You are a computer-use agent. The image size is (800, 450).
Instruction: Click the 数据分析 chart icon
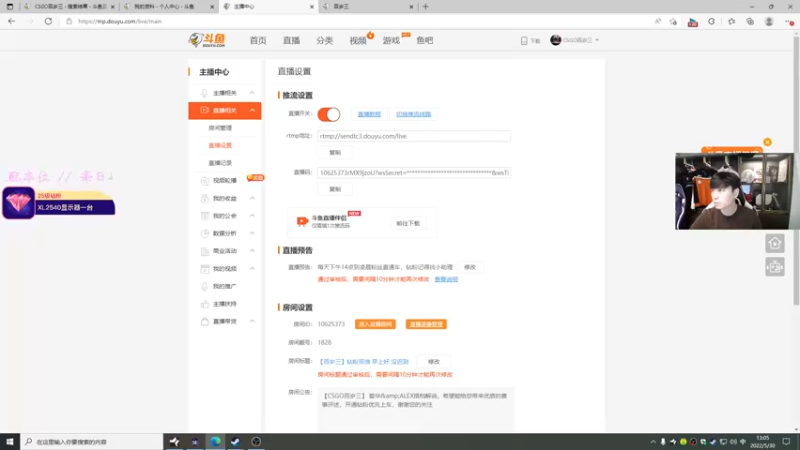(205, 233)
